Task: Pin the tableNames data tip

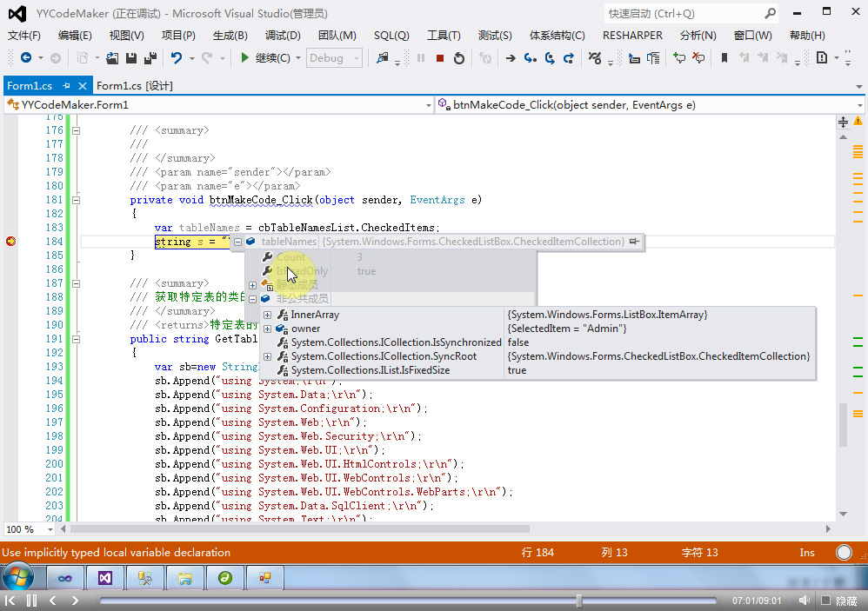Action: 634,241
